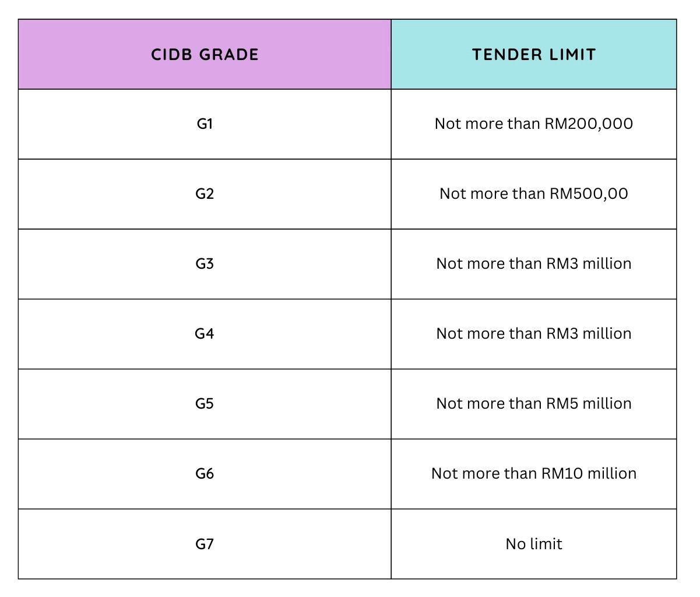
Task: Click G4's 'Not more than RM3 million'
Action: [x=534, y=334]
